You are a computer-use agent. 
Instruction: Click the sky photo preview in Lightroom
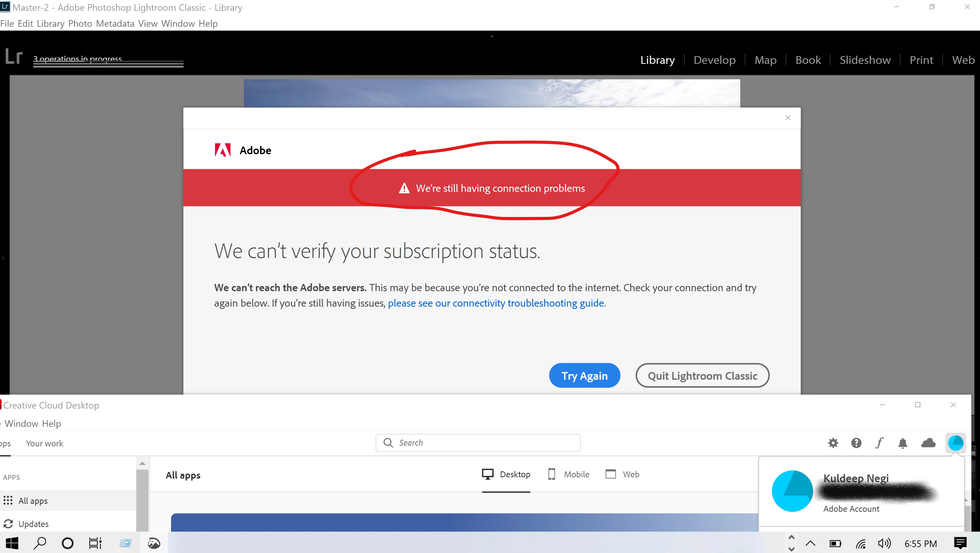[x=492, y=93]
